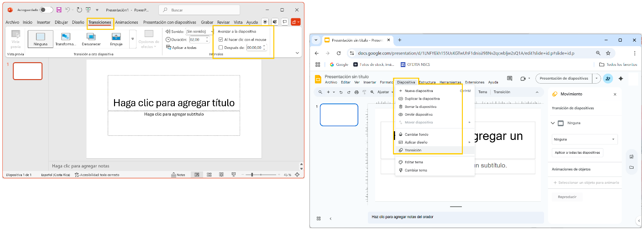Open slide sorter view in status bar
Image resolution: width=644 pixels, height=230 pixels.
(209, 175)
